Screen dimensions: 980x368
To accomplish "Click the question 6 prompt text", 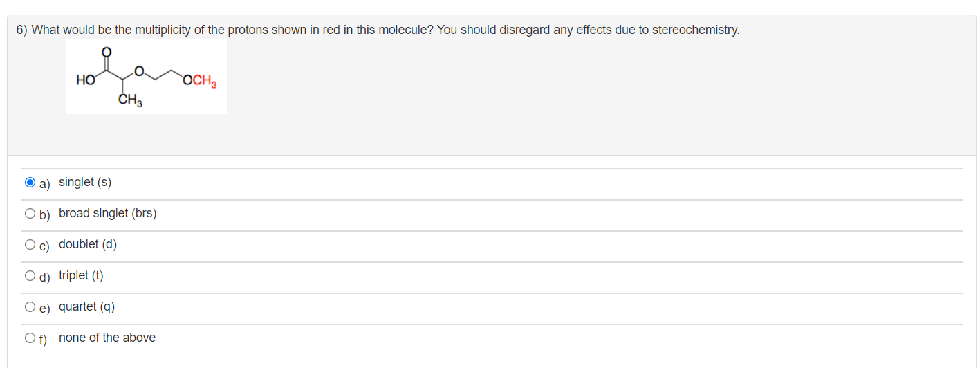I will click(378, 30).
